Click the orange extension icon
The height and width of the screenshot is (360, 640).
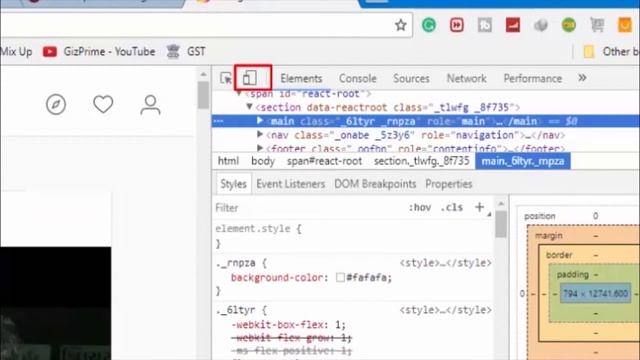point(624,25)
